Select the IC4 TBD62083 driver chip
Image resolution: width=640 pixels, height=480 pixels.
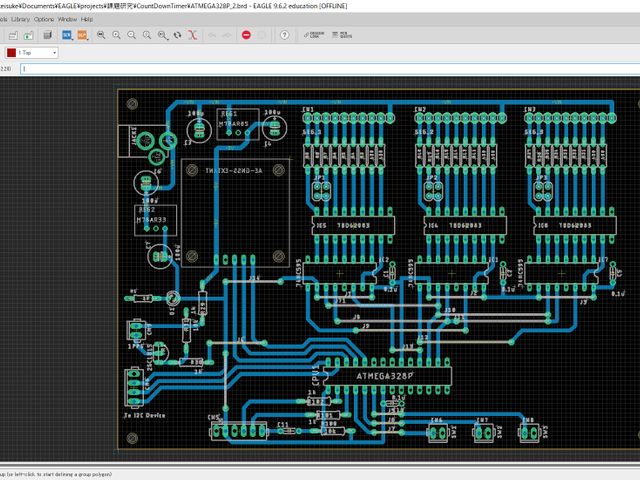click(465, 225)
